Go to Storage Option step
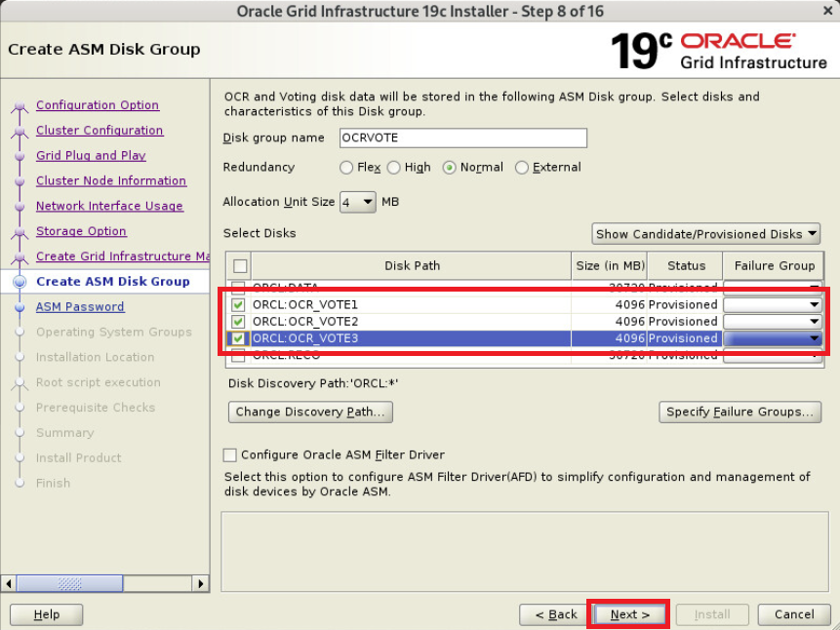 [x=81, y=231]
